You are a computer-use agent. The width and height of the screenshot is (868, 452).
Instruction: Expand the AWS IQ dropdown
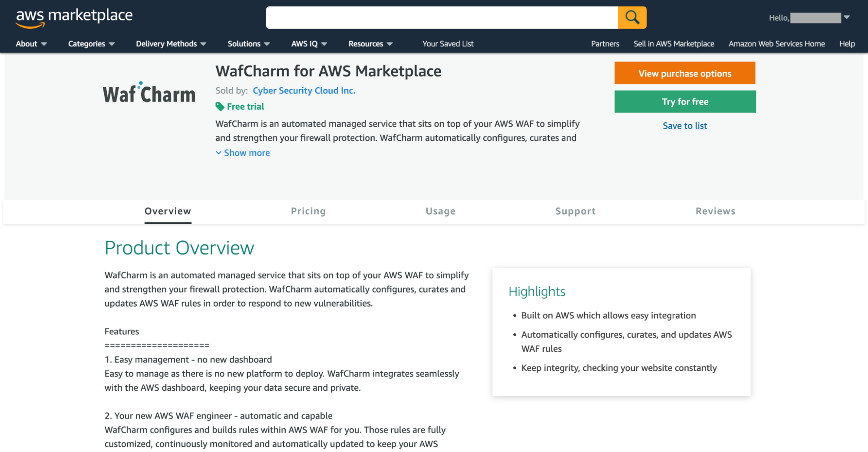click(308, 43)
